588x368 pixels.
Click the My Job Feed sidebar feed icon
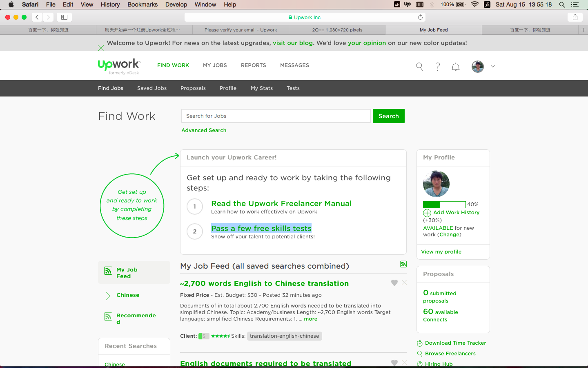click(108, 271)
